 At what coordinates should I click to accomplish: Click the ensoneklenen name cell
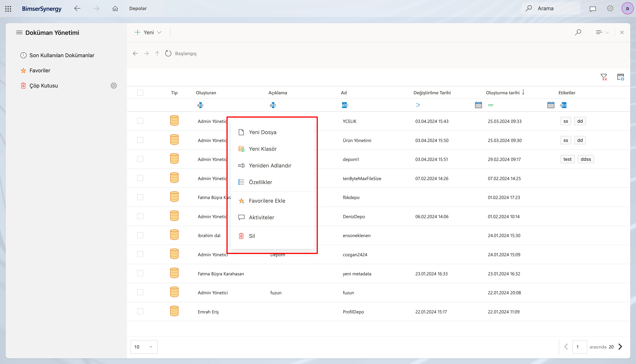[356, 235]
